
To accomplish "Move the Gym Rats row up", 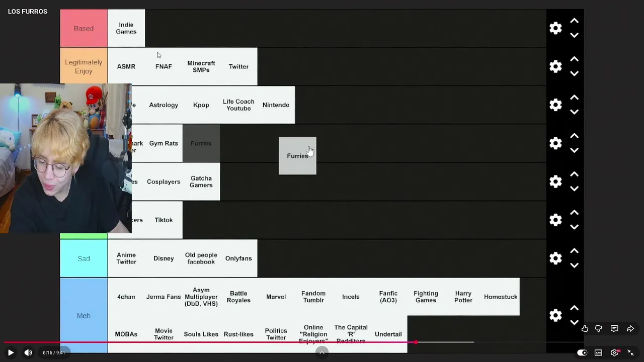I will 574,136.
